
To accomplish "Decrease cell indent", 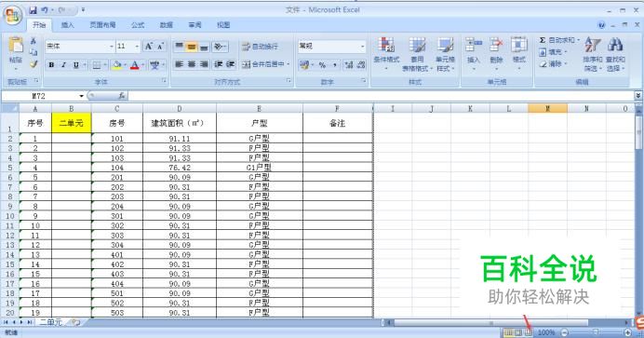I will (x=219, y=64).
